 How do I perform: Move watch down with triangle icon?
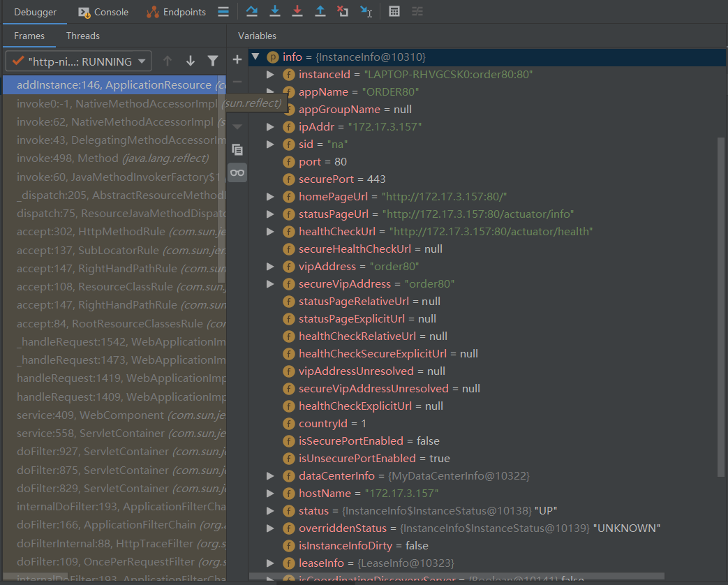237,127
